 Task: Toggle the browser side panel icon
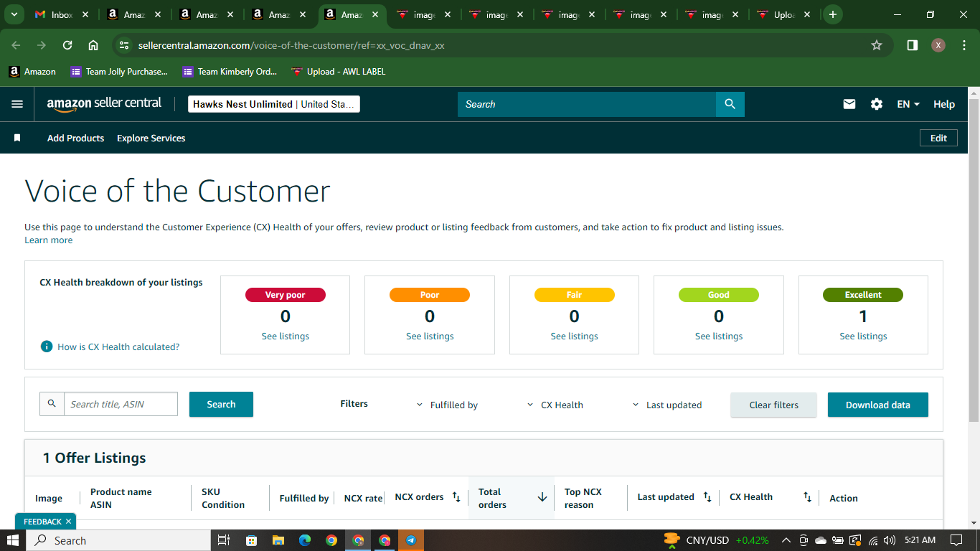click(913, 45)
